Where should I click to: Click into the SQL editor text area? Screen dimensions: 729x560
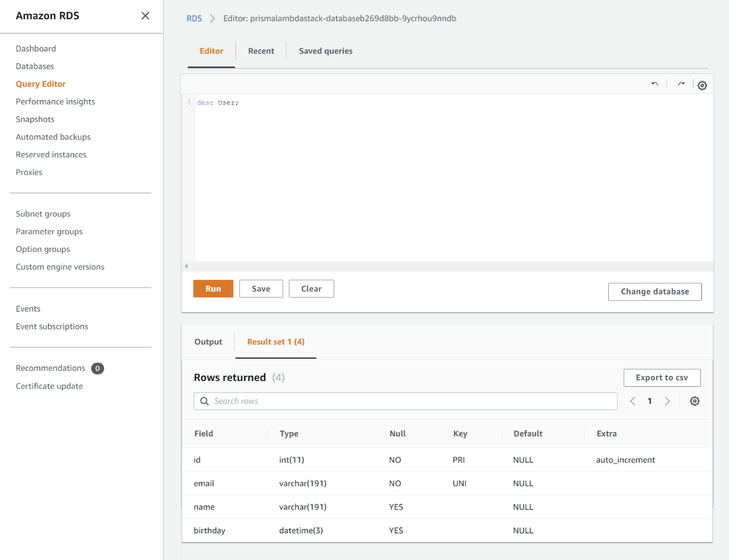[453, 177]
